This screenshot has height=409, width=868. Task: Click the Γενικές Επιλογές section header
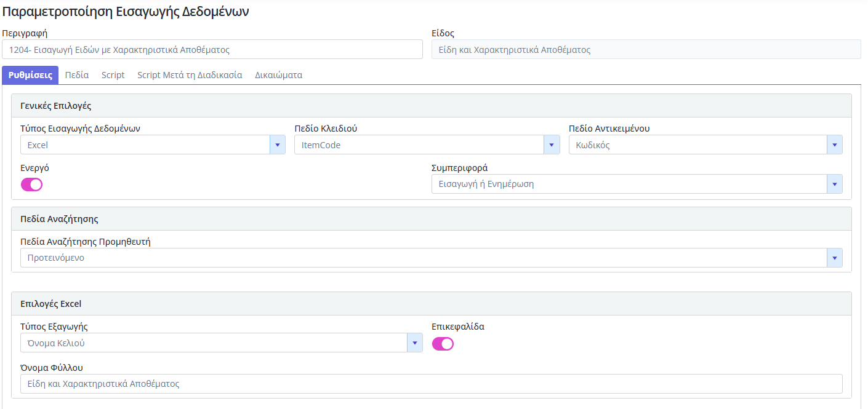coord(56,106)
